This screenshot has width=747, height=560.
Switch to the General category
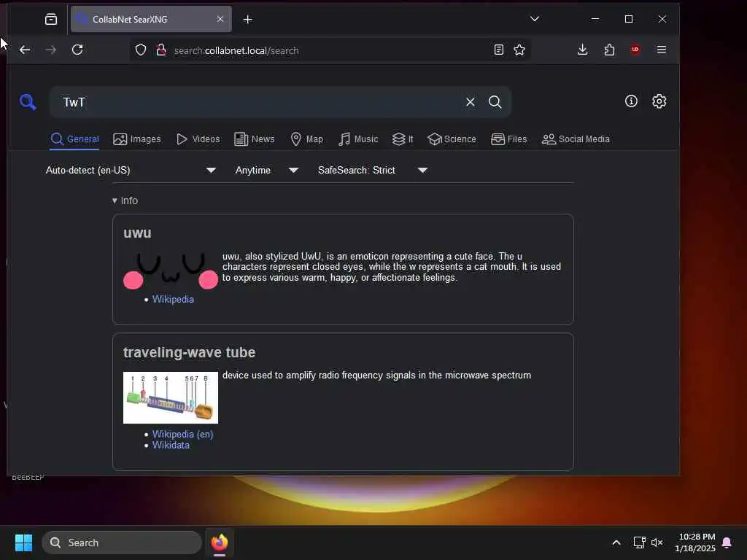click(x=75, y=139)
